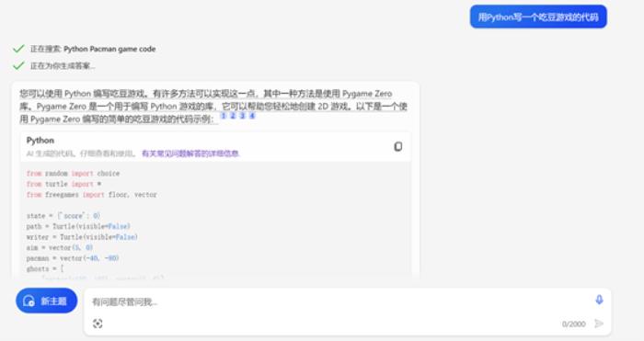Viewport: 644px width, 341px height.
Task: Click the 0/2000 character counter
Action: pos(574,324)
